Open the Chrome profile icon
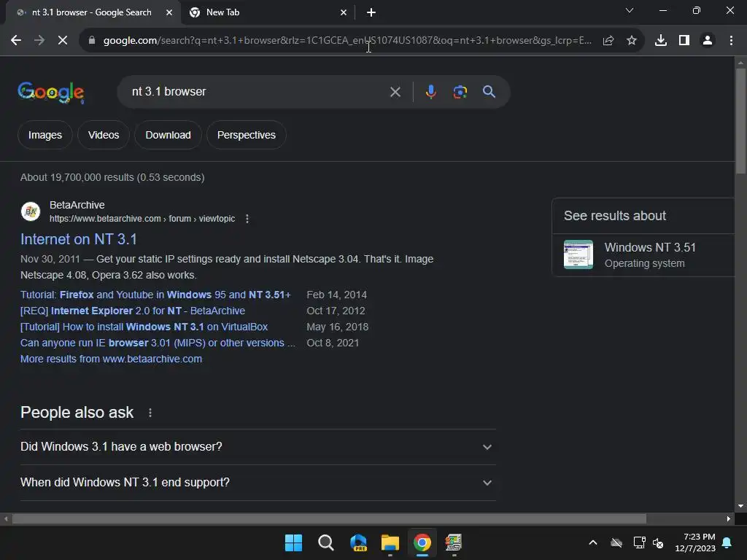Screen dimensions: 747x560 point(708,41)
